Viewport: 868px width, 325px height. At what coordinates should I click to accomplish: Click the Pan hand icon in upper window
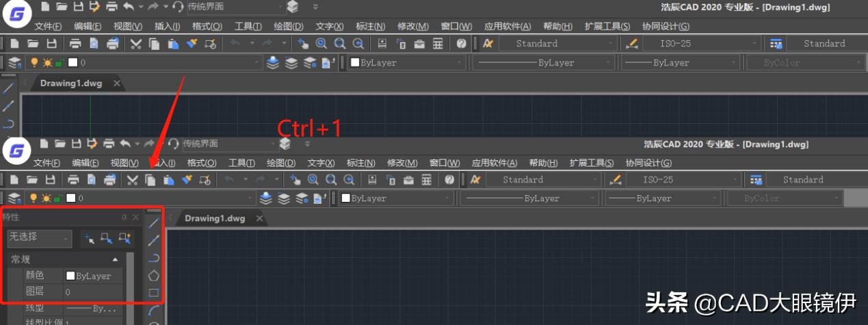coord(303,43)
